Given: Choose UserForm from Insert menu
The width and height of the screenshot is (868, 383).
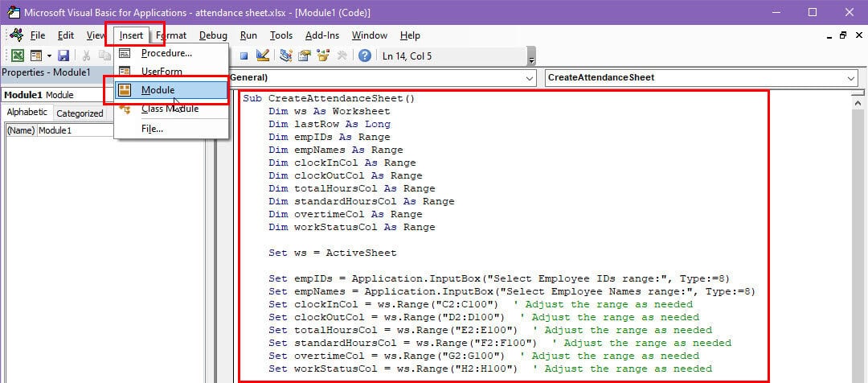Looking at the screenshot, I should click(172, 72).
